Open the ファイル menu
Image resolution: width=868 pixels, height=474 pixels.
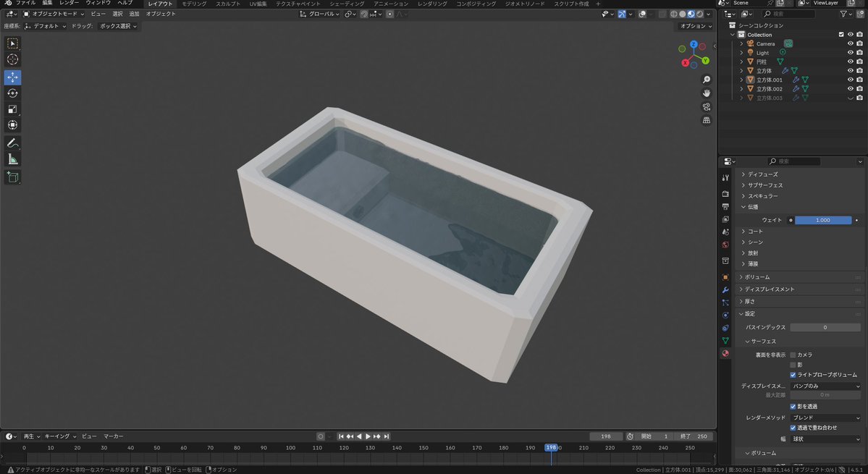click(x=25, y=3)
